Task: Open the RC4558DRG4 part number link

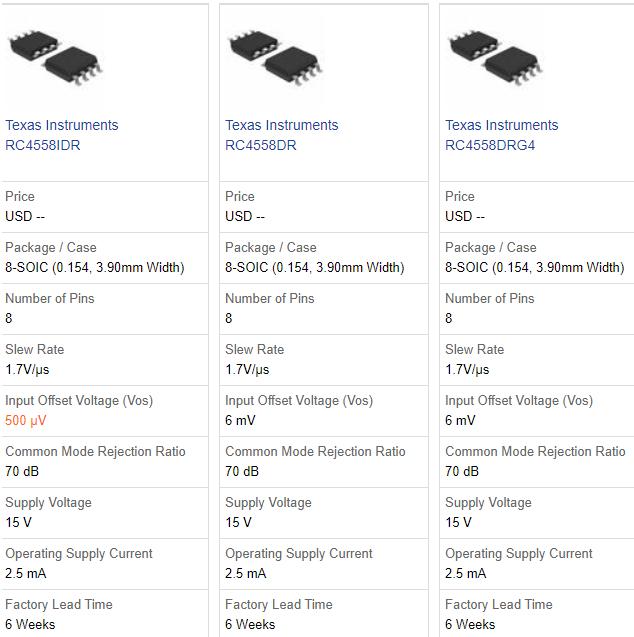Action: pos(492,145)
